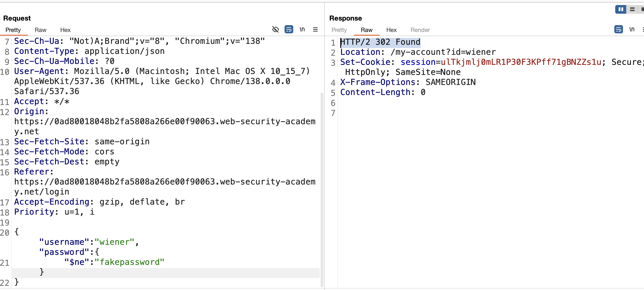Switch Request view to Hex tab
644x290 pixels.
[65, 30]
